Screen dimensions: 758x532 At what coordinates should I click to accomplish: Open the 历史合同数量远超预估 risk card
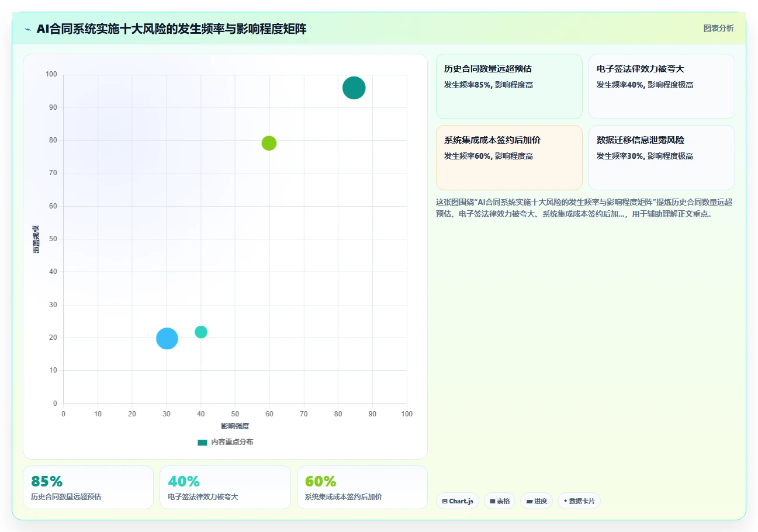[x=509, y=86]
